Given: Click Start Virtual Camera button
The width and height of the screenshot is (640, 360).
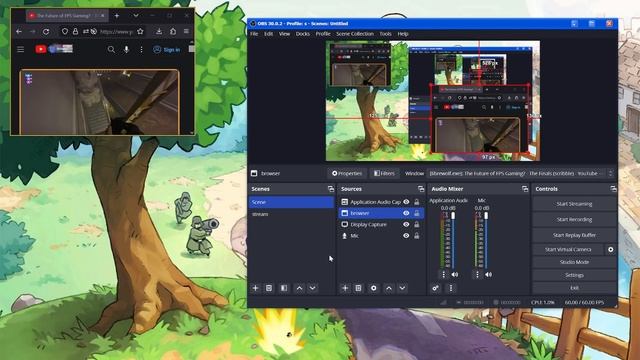Looking at the screenshot, I should point(568,249).
